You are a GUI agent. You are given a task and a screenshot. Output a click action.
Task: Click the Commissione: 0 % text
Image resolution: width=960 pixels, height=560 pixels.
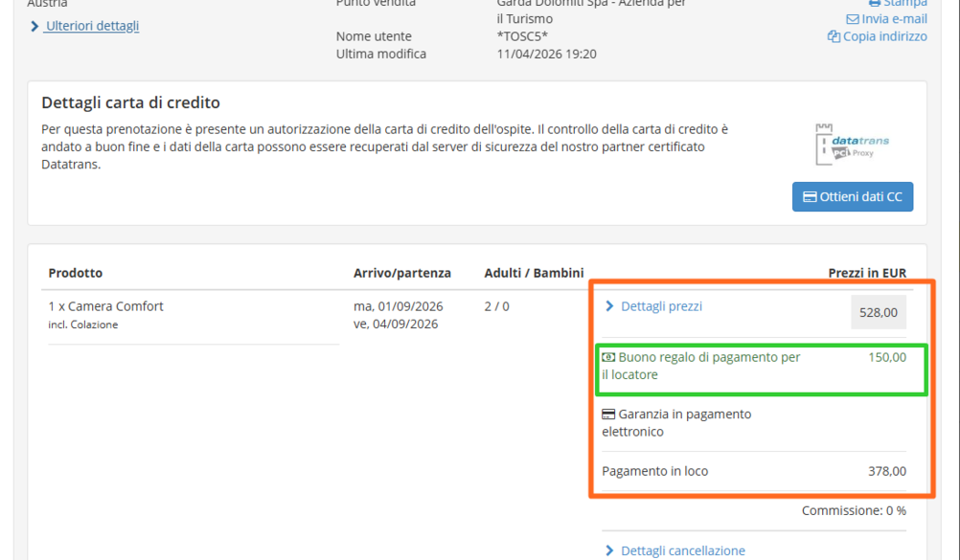point(854,511)
